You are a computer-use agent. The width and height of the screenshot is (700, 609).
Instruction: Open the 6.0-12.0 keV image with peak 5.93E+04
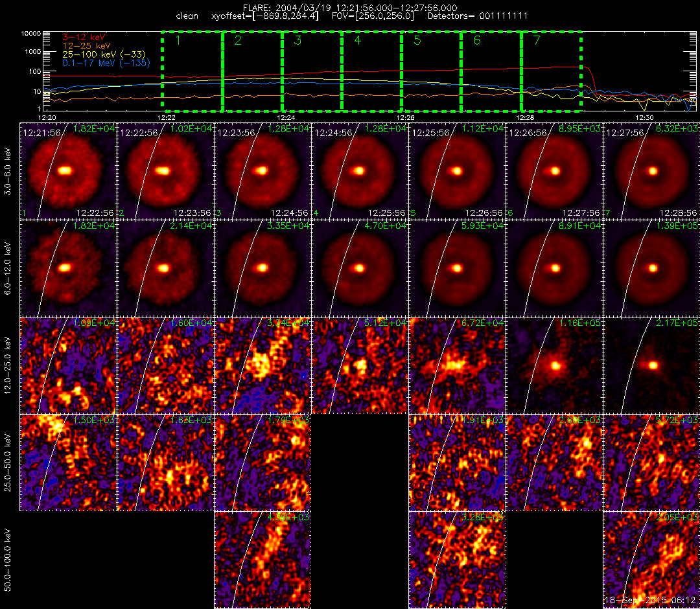click(x=457, y=269)
